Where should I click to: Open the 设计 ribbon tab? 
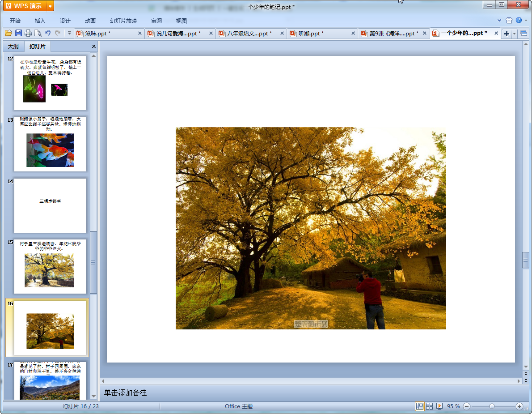coord(65,21)
